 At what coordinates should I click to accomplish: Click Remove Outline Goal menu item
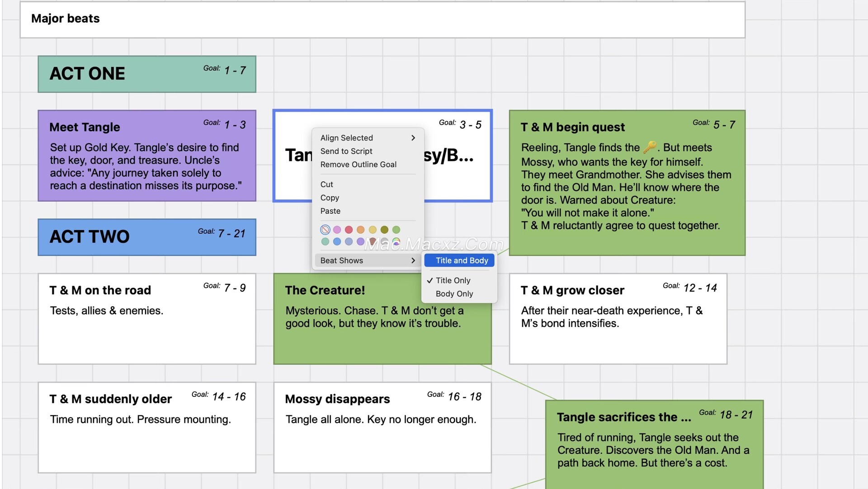point(358,165)
